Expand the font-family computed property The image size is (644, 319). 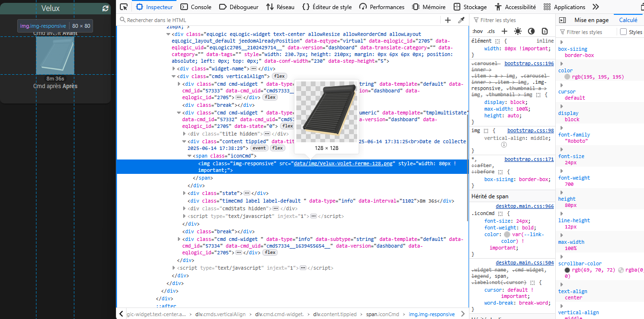(561, 128)
